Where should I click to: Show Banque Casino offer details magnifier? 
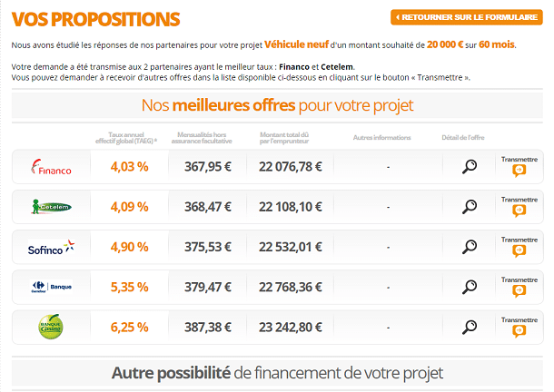point(470,327)
